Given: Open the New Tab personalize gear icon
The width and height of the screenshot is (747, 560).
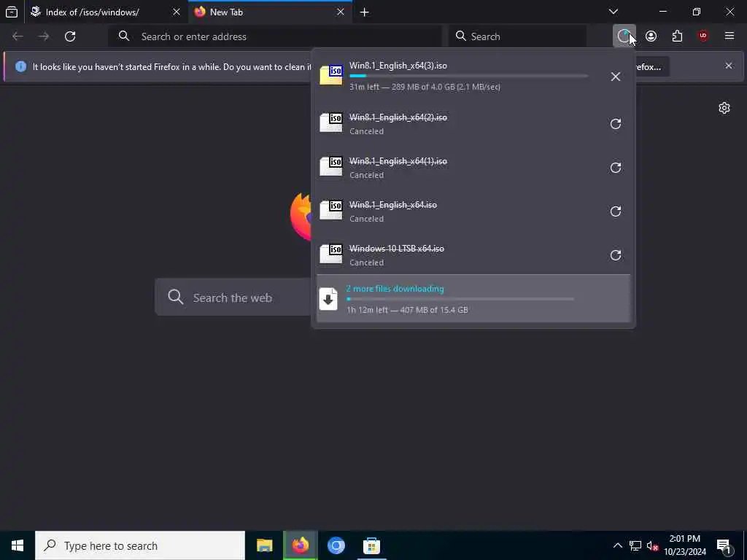Looking at the screenshot, I should [724, 108].
